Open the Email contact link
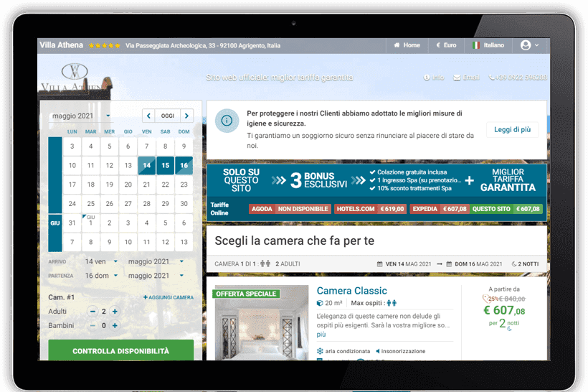Screen dimensions: 588x392 [466, 78]
